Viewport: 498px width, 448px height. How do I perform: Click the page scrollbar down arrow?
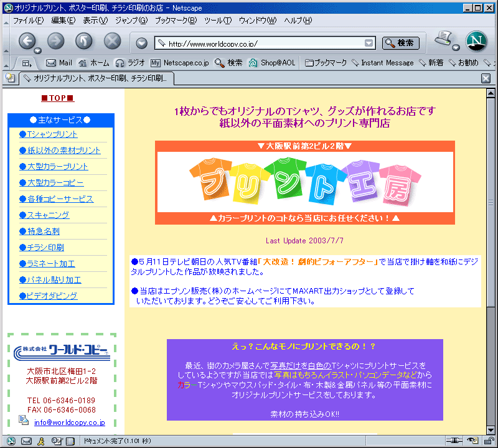coord(491,431)
